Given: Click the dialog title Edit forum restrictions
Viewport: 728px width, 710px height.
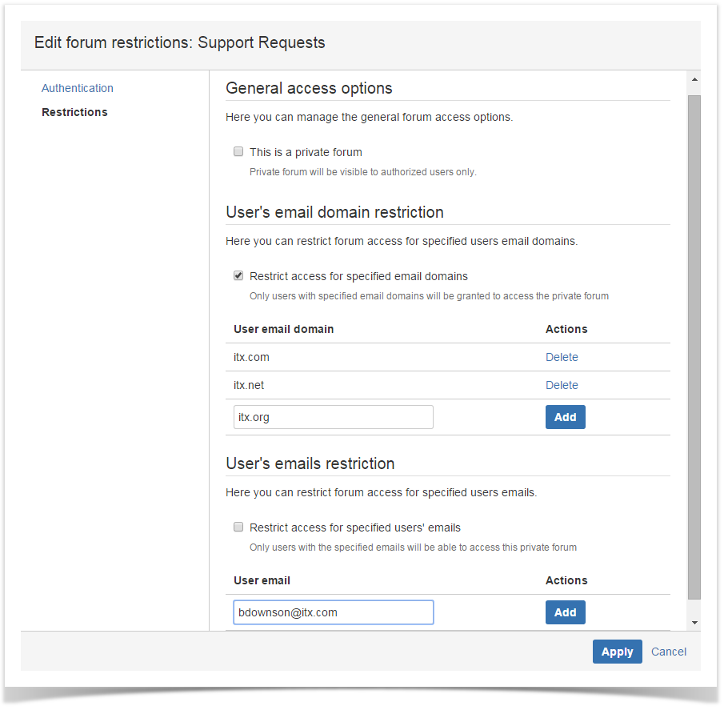Looking at the screenshot, I should click(x=180, y=42).
